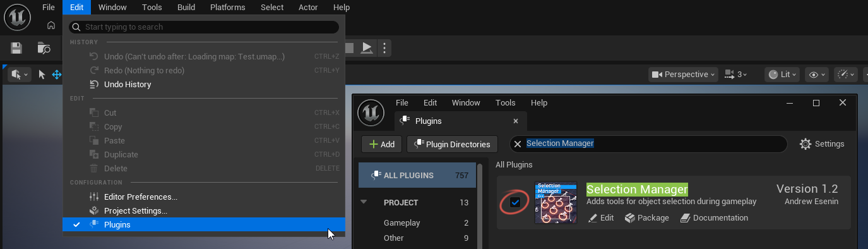Open the Perspective view mode dropdown
Screen dimensions: 868x249
coord(684,75)
